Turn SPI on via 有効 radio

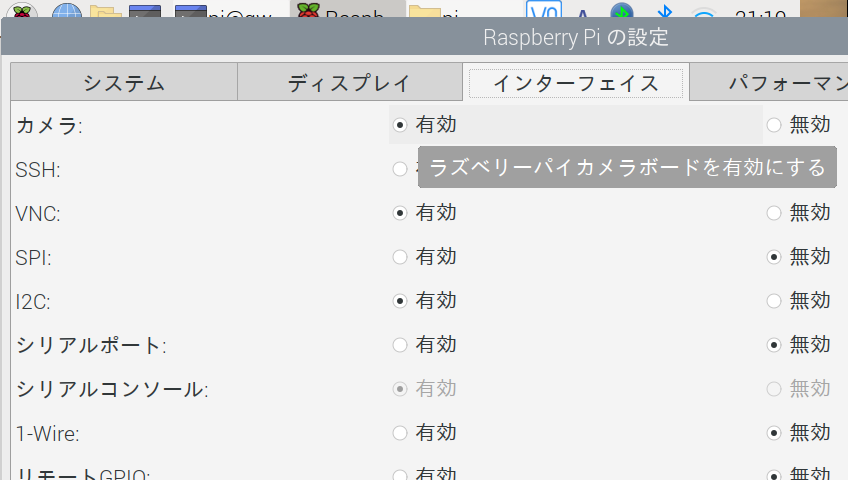400,257
